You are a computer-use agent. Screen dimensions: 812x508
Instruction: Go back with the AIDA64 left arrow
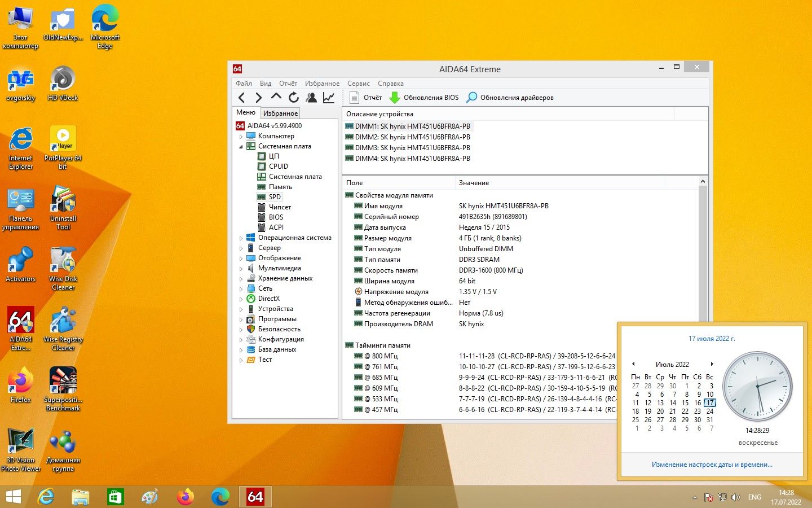point(241,98)
